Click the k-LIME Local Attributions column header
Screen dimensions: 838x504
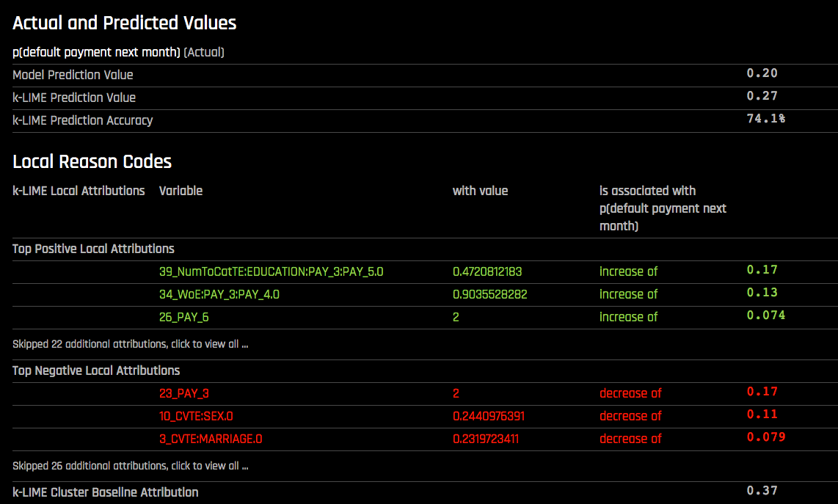[x=79, y=191]
